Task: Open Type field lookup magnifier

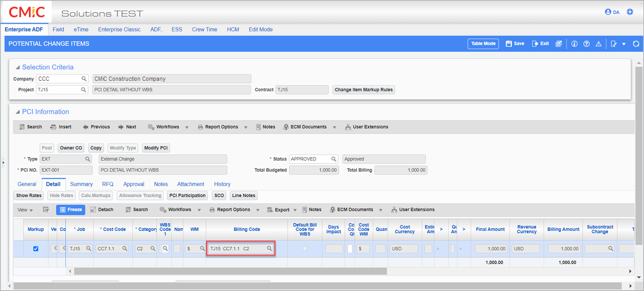Action: pos(88,159)
